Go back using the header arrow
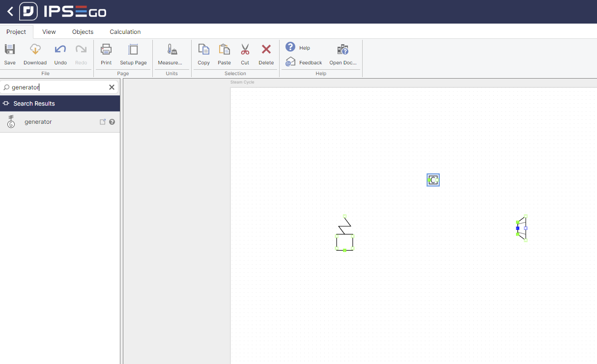 [x=10, y=11]
